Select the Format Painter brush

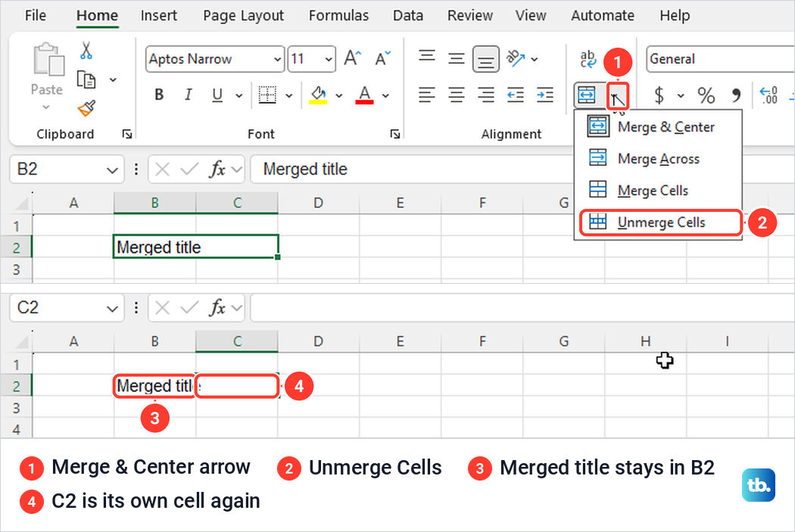(x=86, y=108)
